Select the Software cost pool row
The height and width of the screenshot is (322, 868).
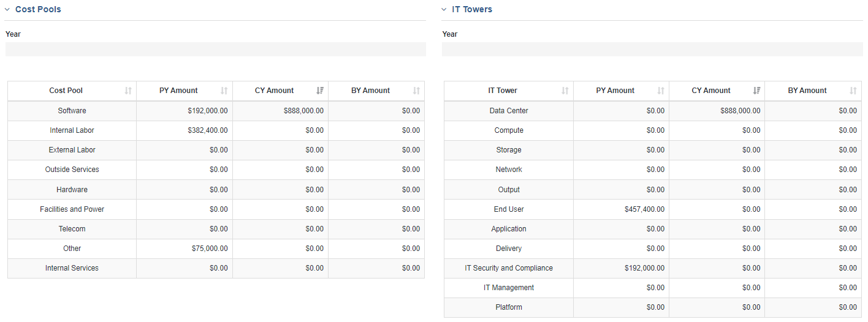click(x=216, y=111)
